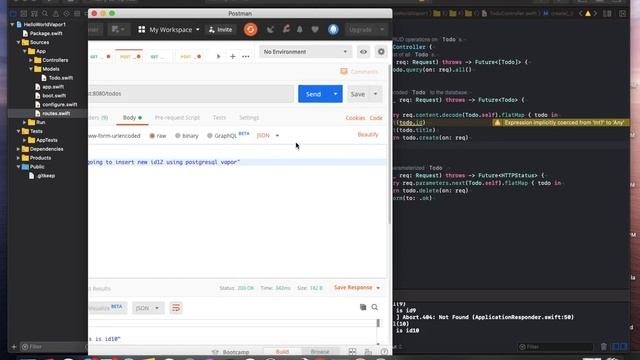Click the workspace grid icon beside My Workspace

142,29
